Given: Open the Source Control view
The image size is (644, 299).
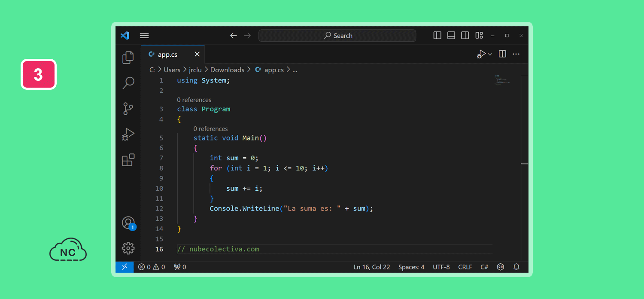Looking at the screenshot, I should point(128,109).
